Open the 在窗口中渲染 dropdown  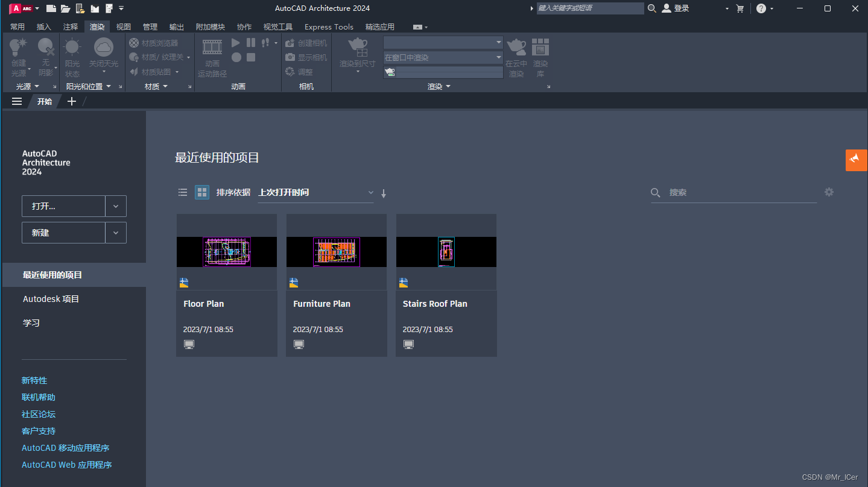coord(443,57)
